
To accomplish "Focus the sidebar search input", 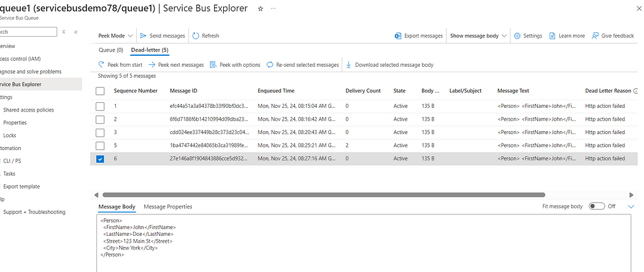I will point(28,32).
